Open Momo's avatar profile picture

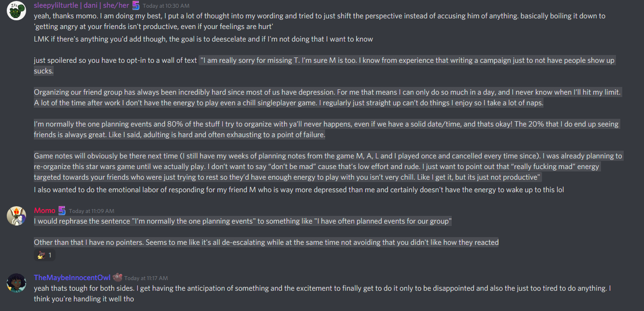16,215
